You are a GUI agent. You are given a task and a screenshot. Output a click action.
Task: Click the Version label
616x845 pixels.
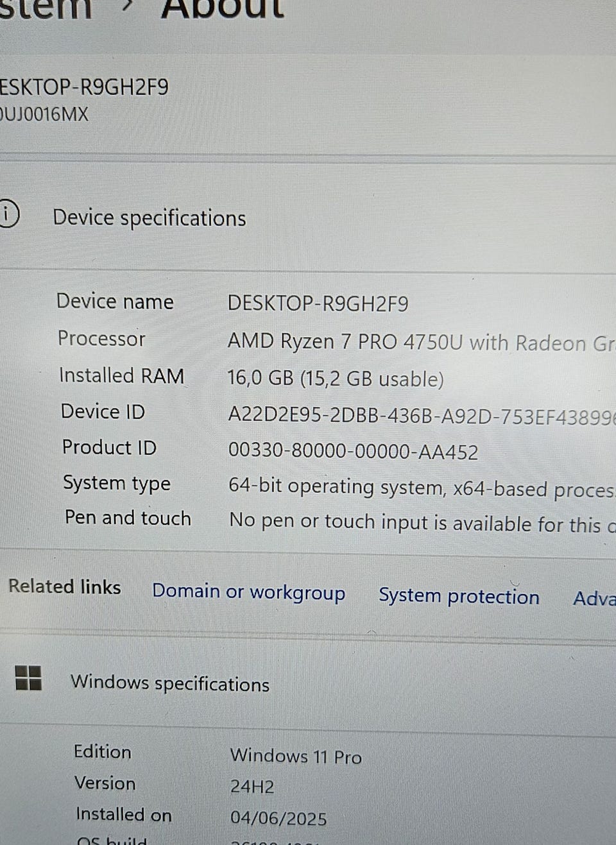(x=105, y=783)
